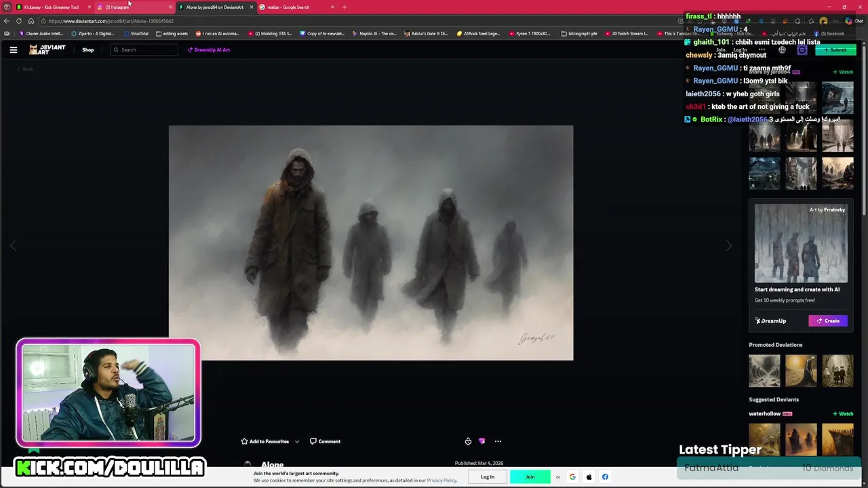Screen dimensions: 868x488
Task: Sign in with Google icon
Action: click(572, 476)
